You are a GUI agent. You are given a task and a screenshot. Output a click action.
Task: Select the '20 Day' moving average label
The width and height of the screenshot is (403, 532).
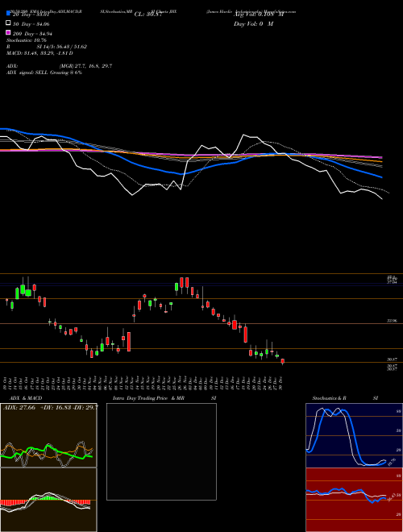[x=31, y=15]
